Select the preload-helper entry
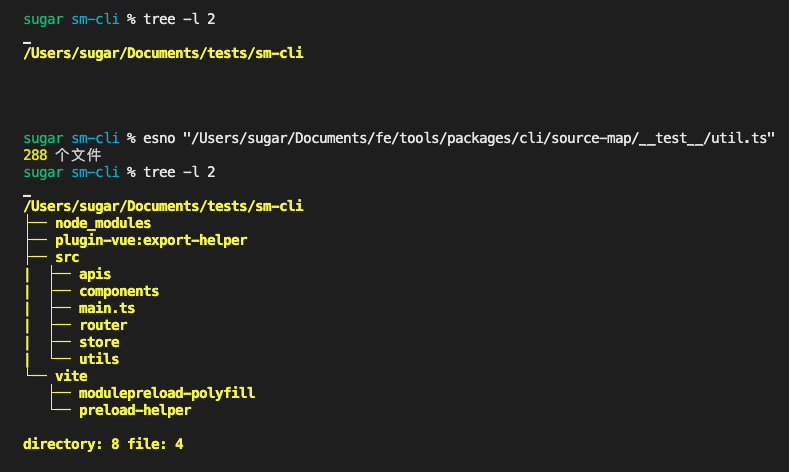This screenshot has height=472, width=789. pyautogui.click(x=135, y=410)
